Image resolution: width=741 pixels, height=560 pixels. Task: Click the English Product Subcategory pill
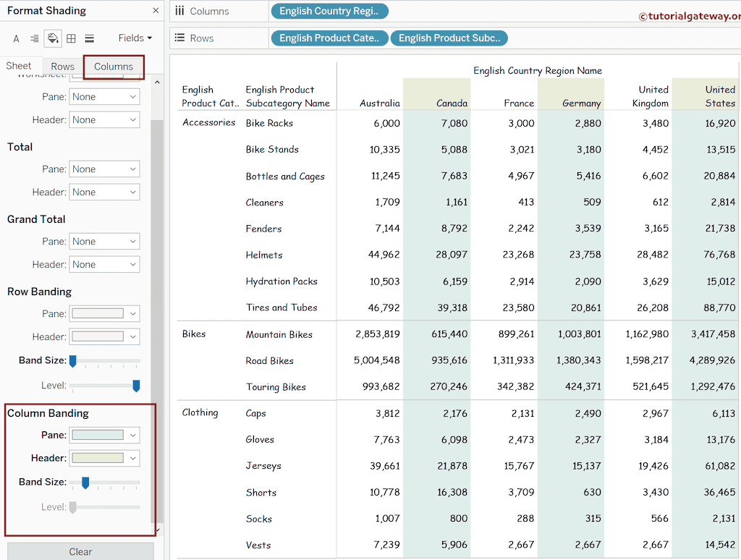449,38
